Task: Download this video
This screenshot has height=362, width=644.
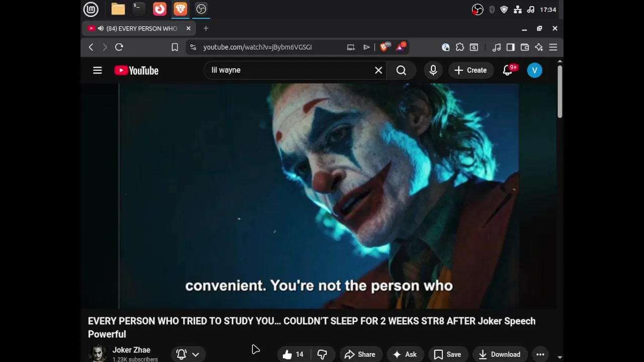Action: (x=500, y=354)
